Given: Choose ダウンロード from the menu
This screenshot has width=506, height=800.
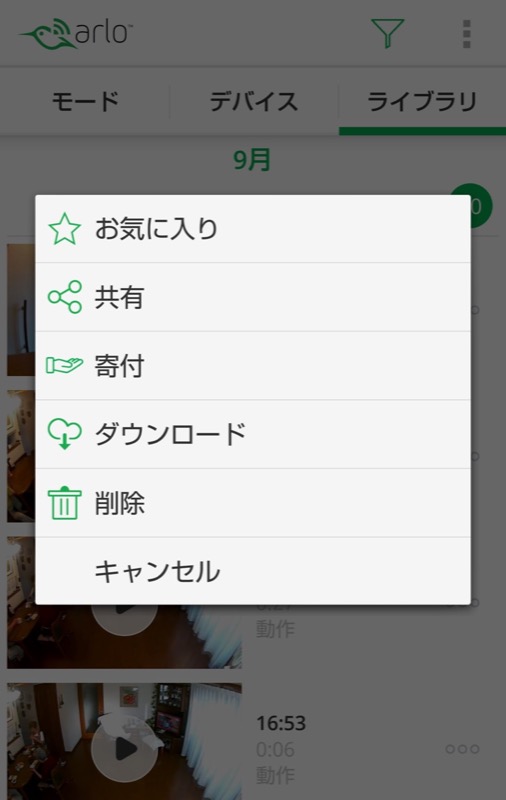Looking at the screenshot, I should click(x=253, y=434).
